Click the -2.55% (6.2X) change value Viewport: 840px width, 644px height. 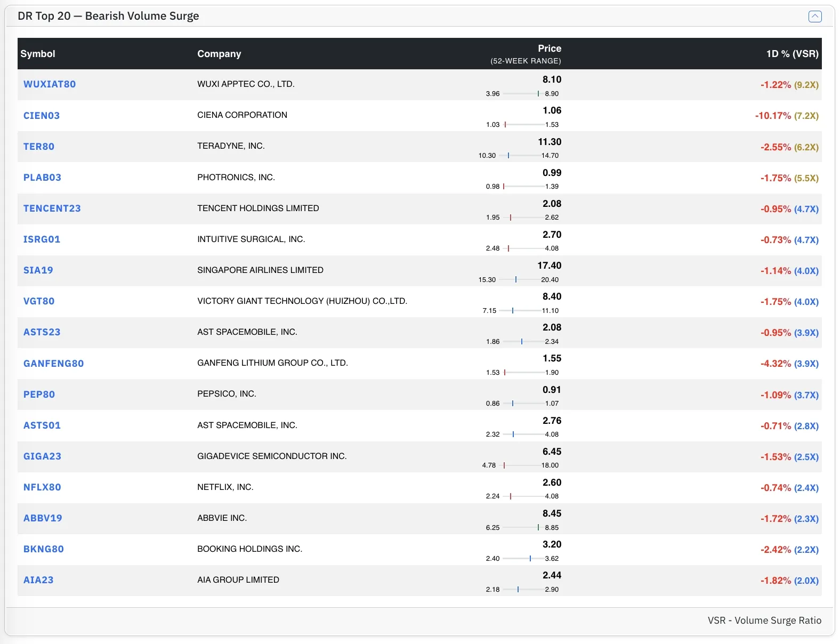[789, 147]
